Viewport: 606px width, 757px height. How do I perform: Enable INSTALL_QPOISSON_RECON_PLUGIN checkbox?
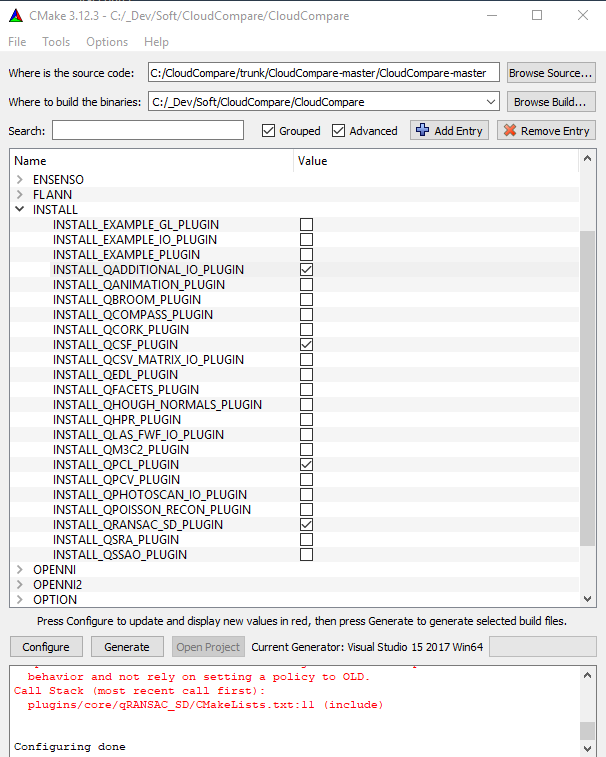[306, 509]
